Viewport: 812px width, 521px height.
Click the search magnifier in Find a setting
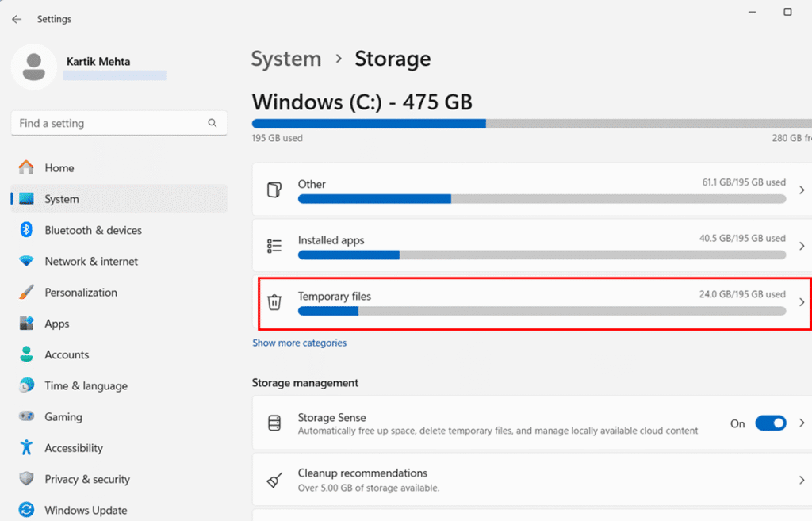[212, 123]
